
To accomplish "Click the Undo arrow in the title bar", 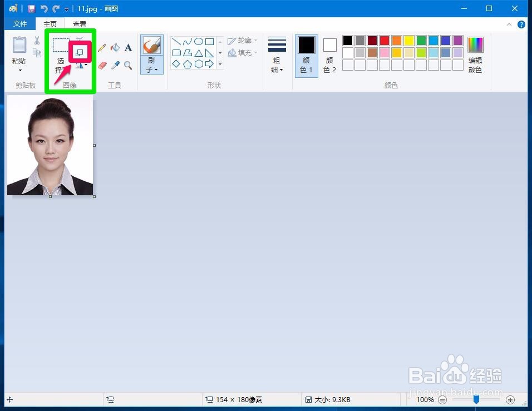I will (44, 8).
